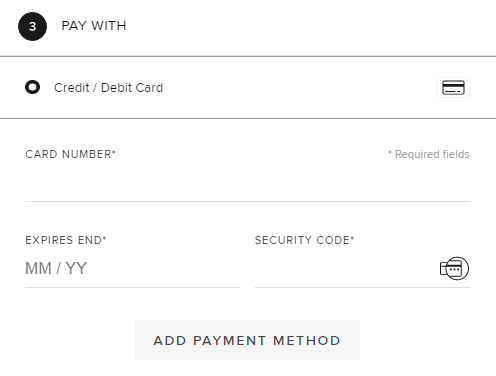The image size is (496, 376).
Task: Click the asterisk next to Card Number
Action: click(x=114, y=152)
